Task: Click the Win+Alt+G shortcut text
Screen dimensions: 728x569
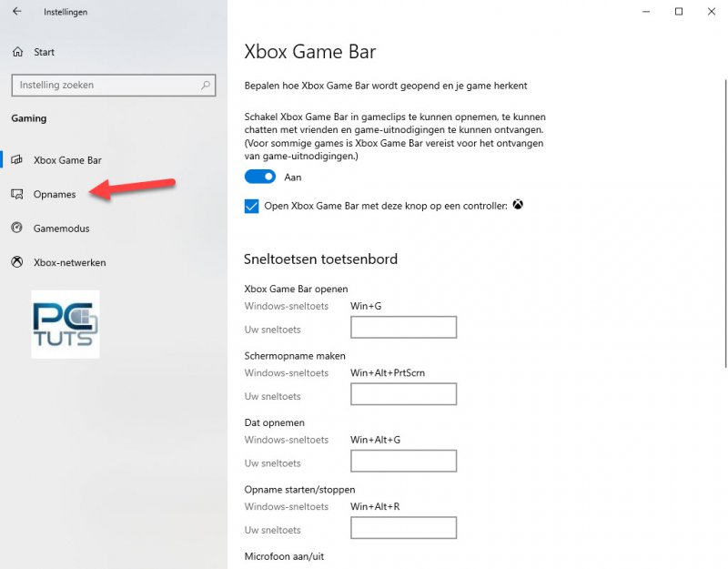Action: tap(375, 440)
